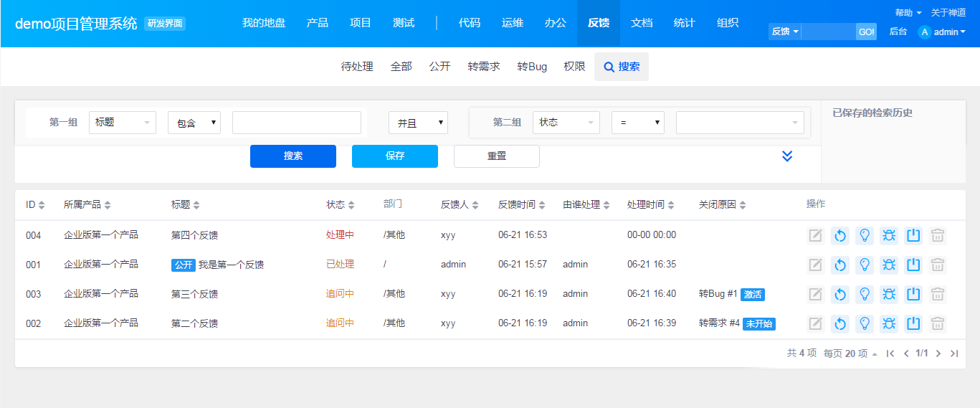Open the 帮助 dropdown menu

908,13
